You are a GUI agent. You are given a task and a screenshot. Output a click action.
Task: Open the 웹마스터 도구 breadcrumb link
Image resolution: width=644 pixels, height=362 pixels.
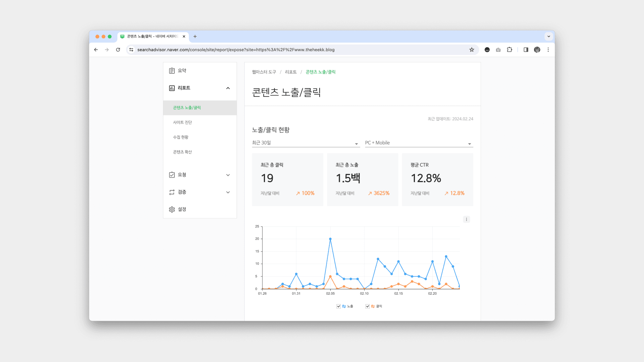point(264,72)
